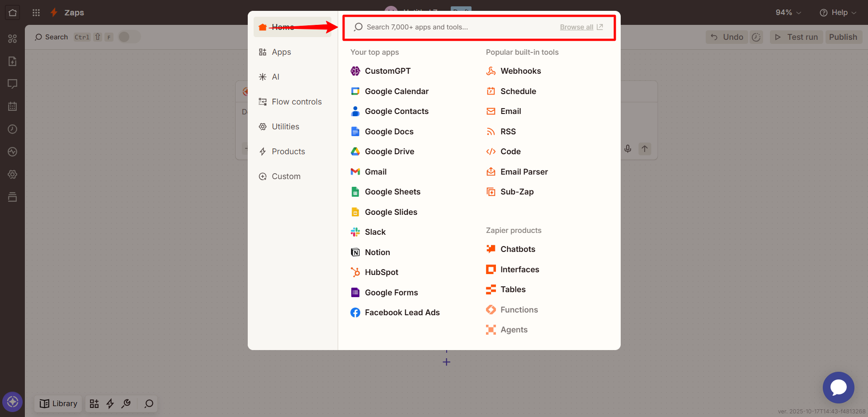Select the Flow controls tab
The image size is (868, 417).
292,102
